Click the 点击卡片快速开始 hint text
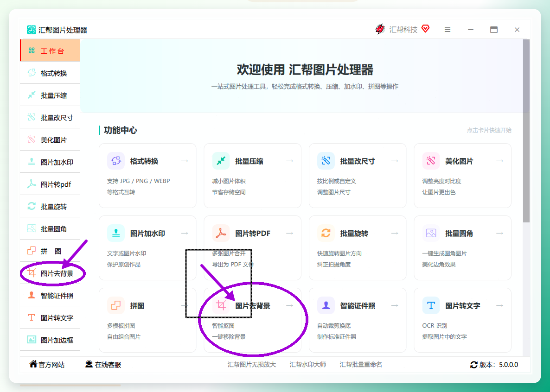The width and height of the screenshot is (550, 392). point(489,130)
